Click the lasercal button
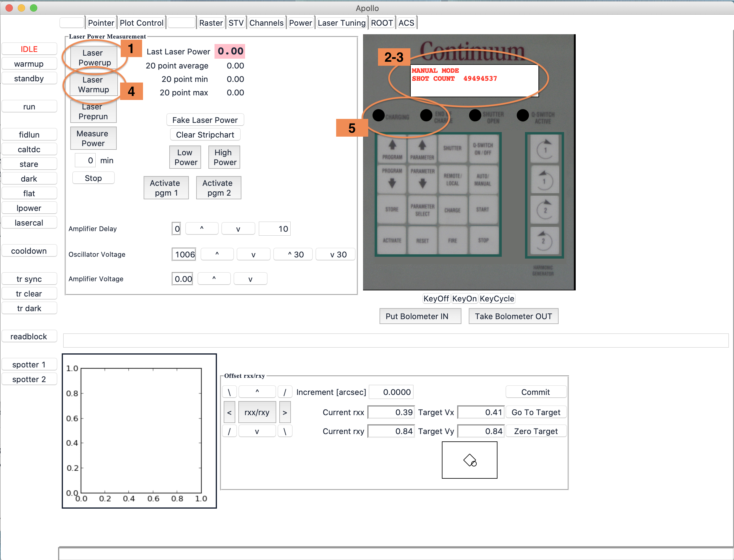 (29, 223)
